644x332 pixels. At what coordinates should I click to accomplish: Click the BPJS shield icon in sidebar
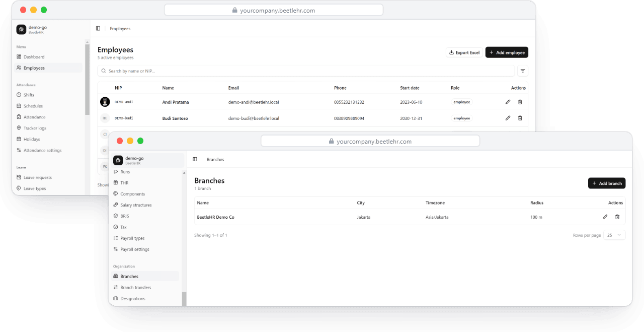click(116, 216)
